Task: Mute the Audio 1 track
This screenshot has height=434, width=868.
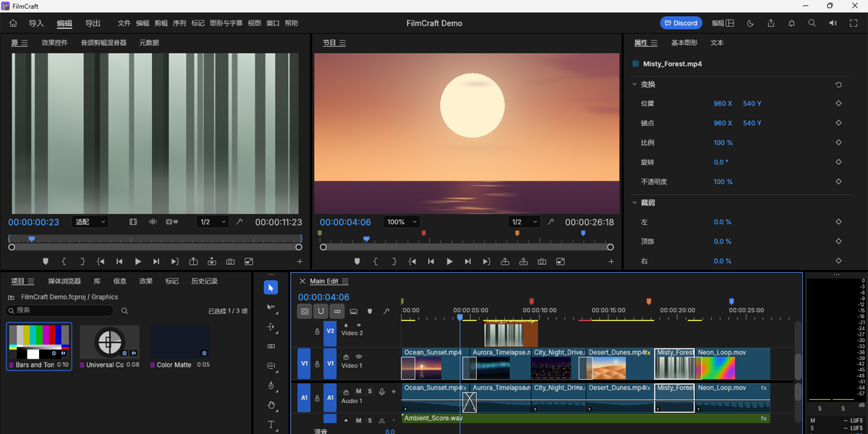Action: [x=358, y=391]
